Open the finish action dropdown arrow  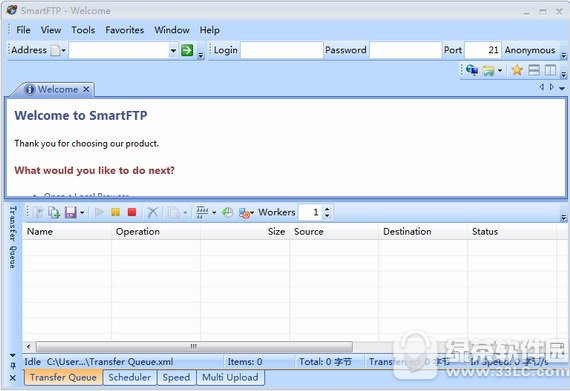[x=252, y=213]
